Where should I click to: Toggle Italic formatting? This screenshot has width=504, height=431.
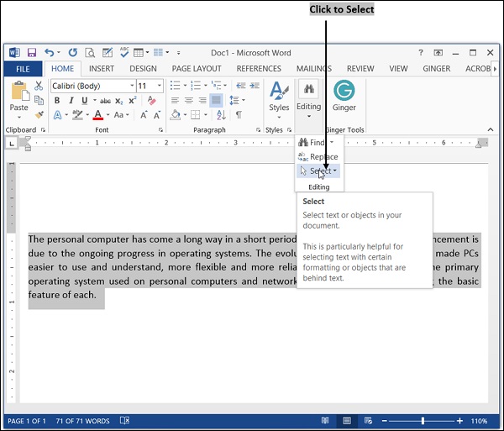coord(70,100)
